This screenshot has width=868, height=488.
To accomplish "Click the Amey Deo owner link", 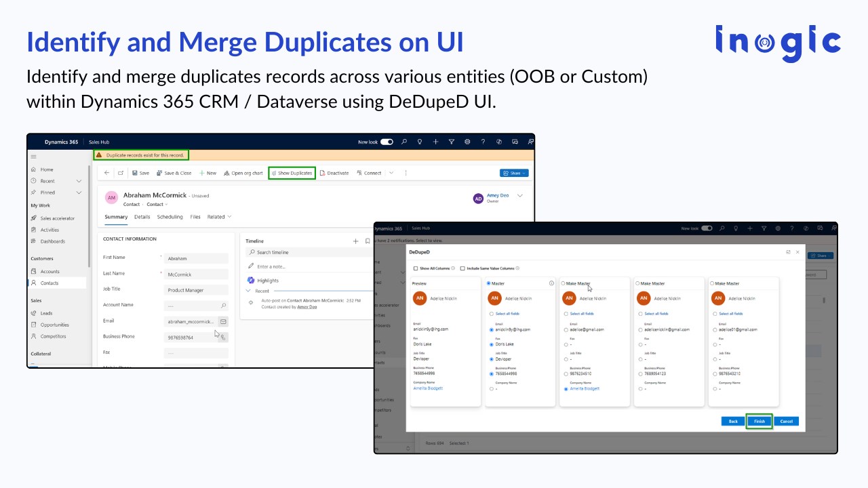I will 497,195.
